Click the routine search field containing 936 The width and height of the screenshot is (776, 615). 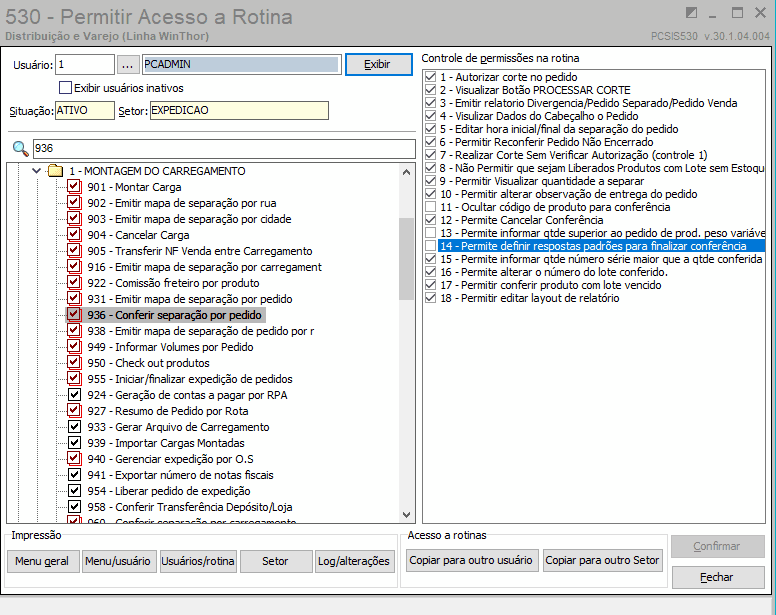(224, 148)
